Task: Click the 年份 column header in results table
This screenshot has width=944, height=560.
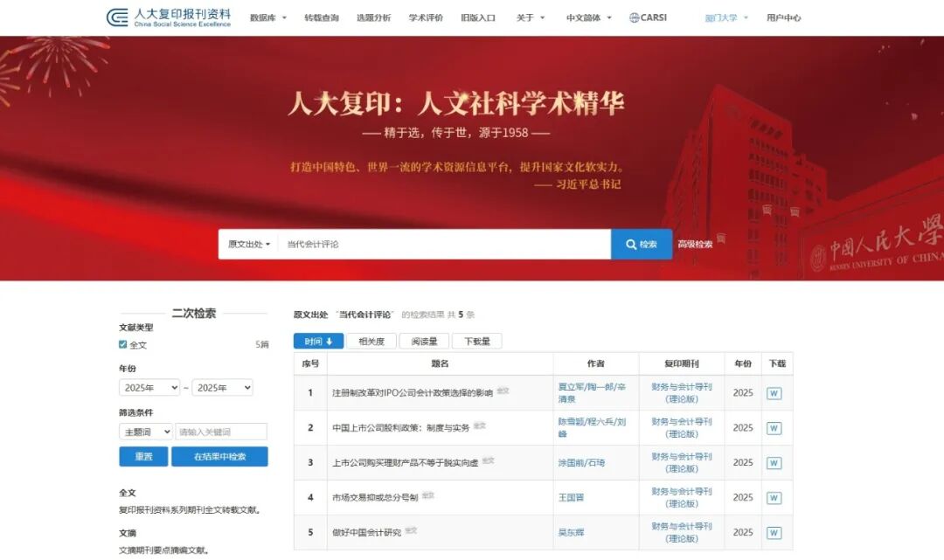Action: [743, 363]
